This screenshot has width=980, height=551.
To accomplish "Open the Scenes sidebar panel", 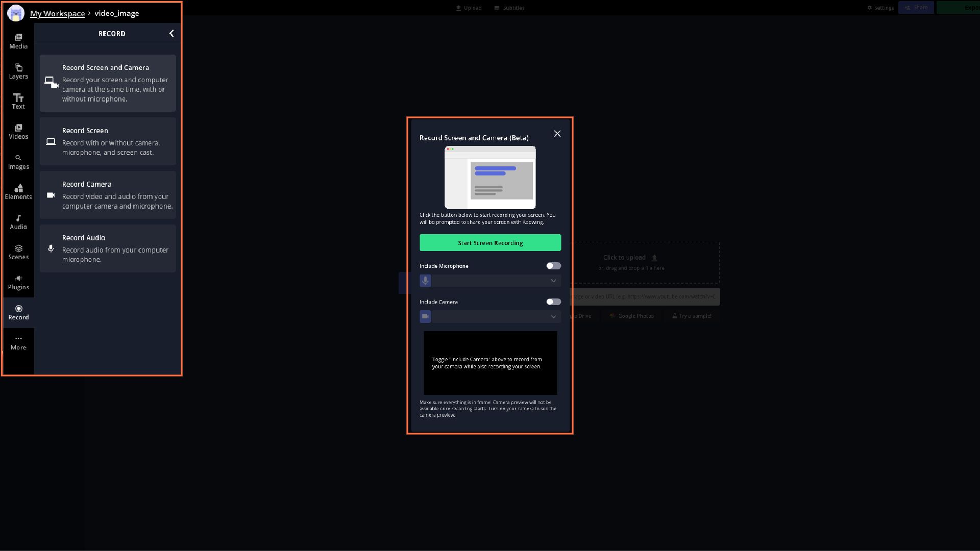I will click(x=18, y=252).
